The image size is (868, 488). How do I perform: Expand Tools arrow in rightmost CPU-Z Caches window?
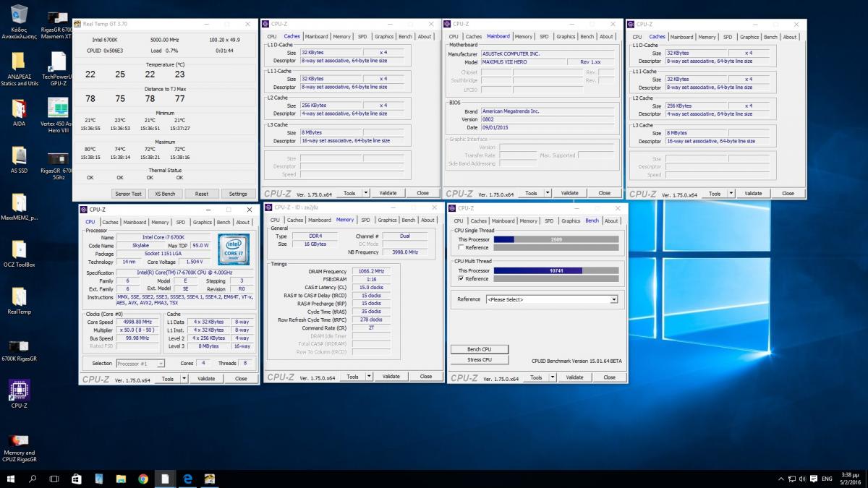click(731, 193)
